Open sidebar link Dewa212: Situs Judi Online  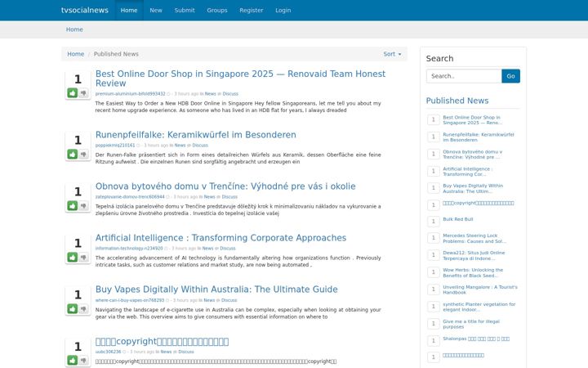click(x=474, y=256)
